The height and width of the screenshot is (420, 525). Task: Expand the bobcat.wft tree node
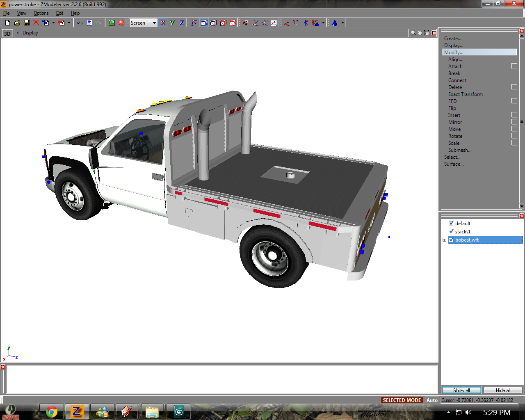pyautogui.click(x=444, y=240)
